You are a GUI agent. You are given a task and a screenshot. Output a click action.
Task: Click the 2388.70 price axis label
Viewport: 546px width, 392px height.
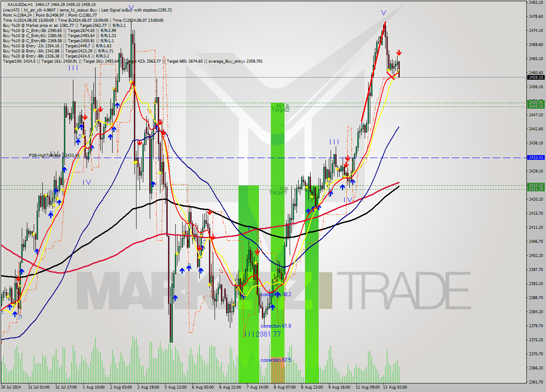(536, 297)
